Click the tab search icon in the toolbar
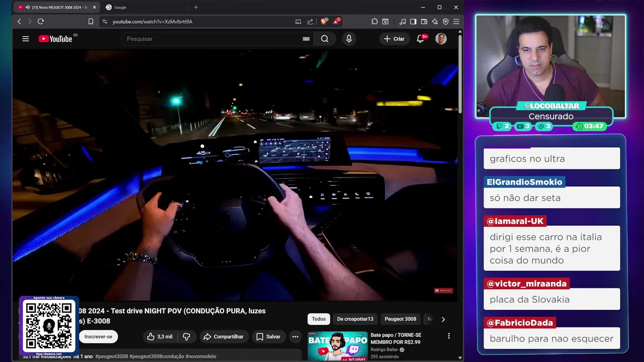 click(385, 22)
